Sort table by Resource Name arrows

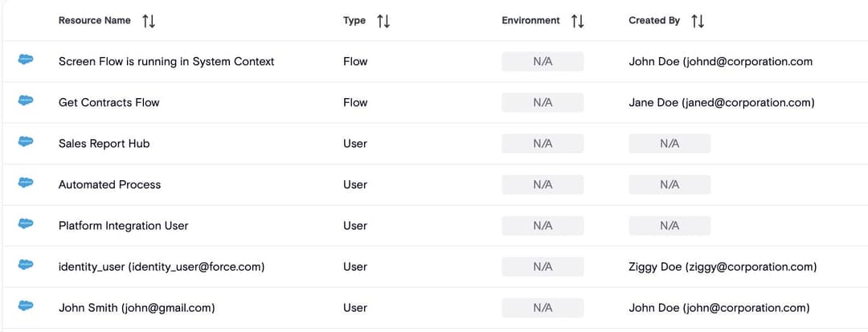coord(149,21)
